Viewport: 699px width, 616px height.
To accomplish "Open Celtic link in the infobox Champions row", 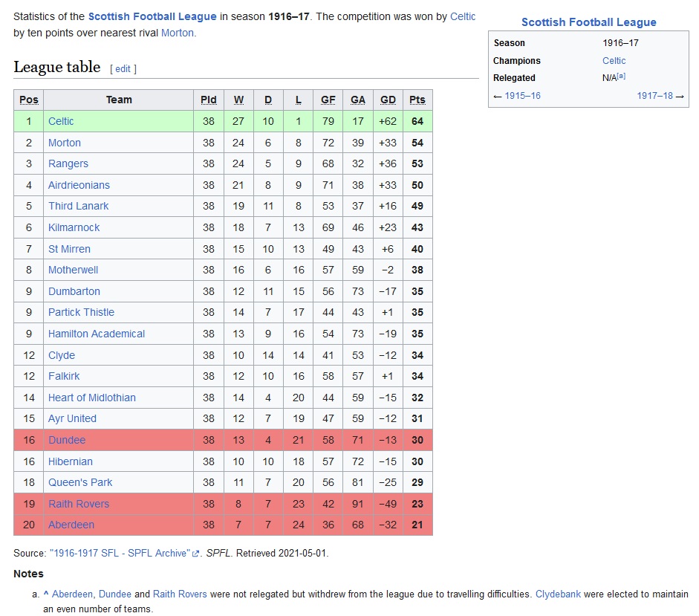I will (x=614, y=61).
